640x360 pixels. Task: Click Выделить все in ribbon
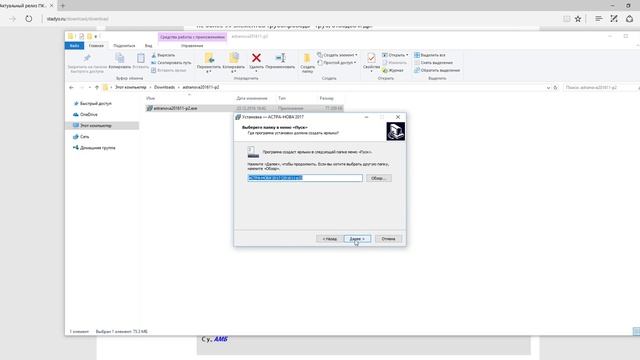[x=430, y=55]
